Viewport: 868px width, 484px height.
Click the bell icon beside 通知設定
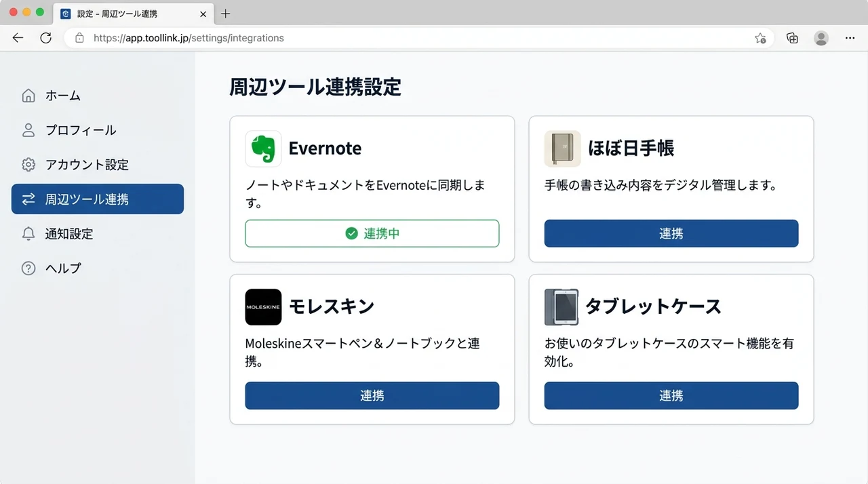[28, 234]
